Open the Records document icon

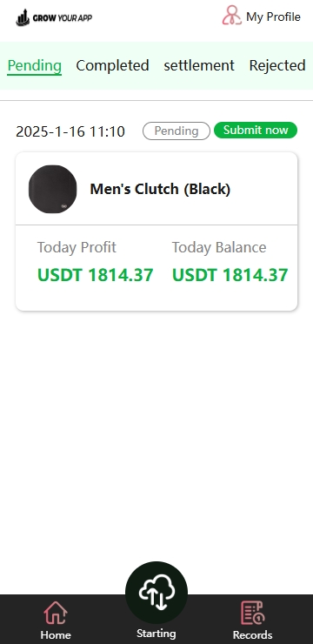point(253,613)
